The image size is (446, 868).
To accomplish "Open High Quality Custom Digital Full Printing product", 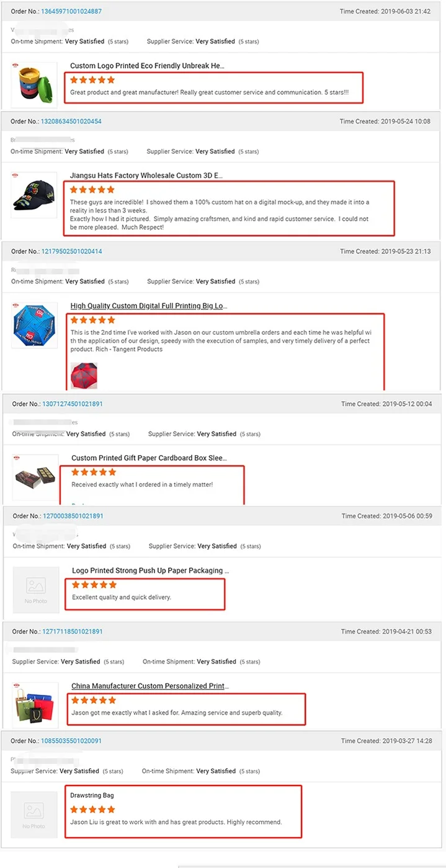I will pyautogui.click(x=148, y=306).
